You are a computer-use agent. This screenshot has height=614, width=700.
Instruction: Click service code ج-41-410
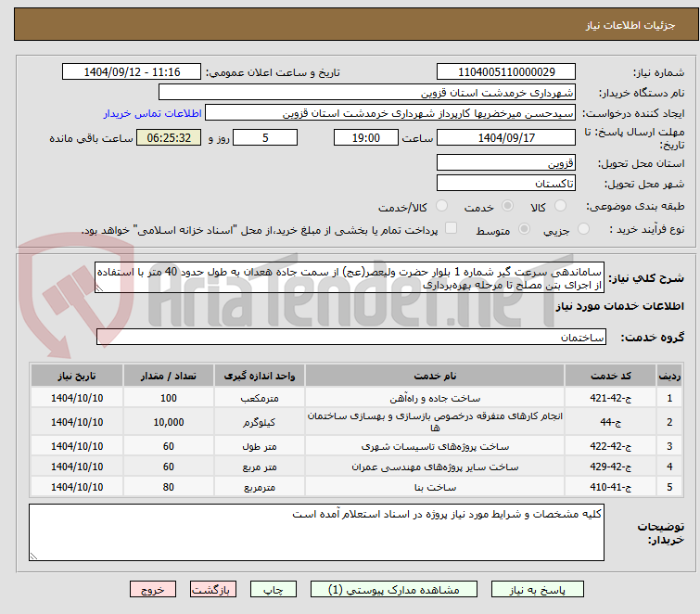pos(610,487)
